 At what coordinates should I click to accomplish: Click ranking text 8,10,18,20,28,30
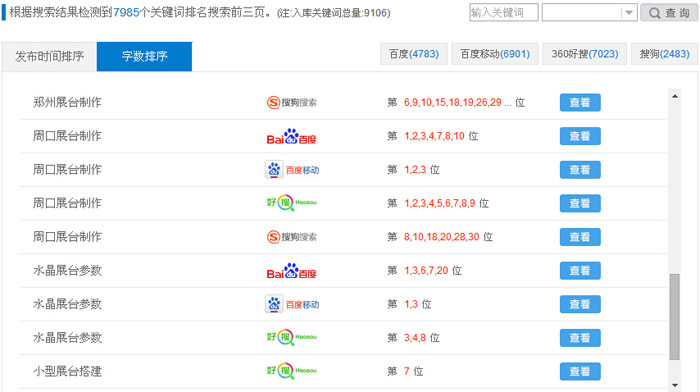pyautogui.click(x=442, y=237)
